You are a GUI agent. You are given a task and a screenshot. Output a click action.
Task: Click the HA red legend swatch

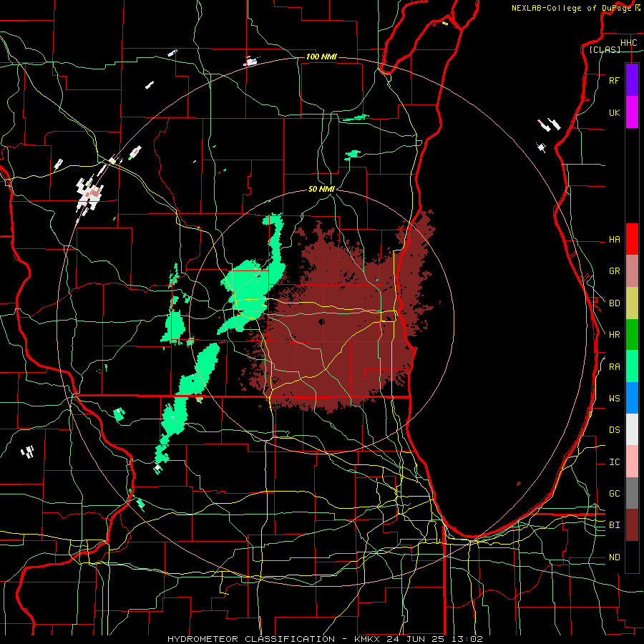[x=632, y=239]
